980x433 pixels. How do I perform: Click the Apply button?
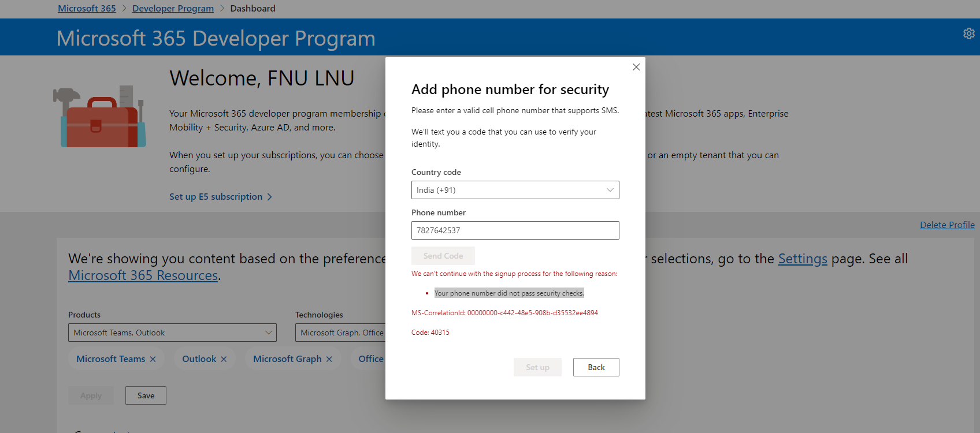point(91,395)
